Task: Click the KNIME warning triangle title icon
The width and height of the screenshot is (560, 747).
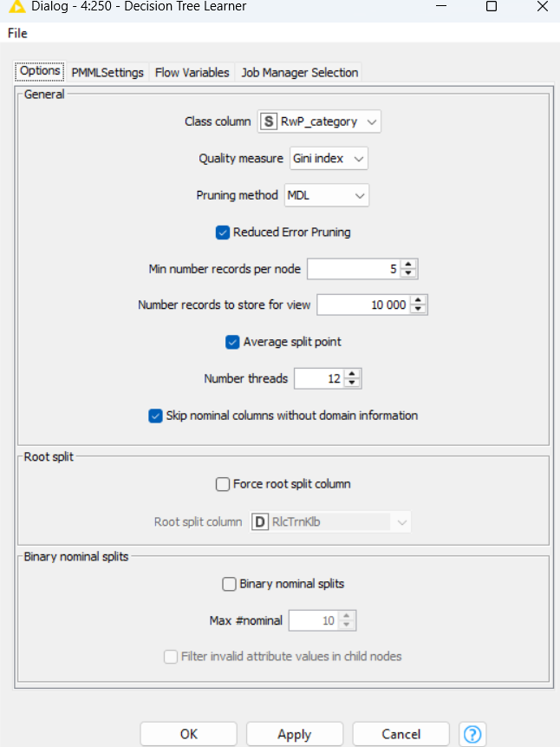Action: (16, 7)
